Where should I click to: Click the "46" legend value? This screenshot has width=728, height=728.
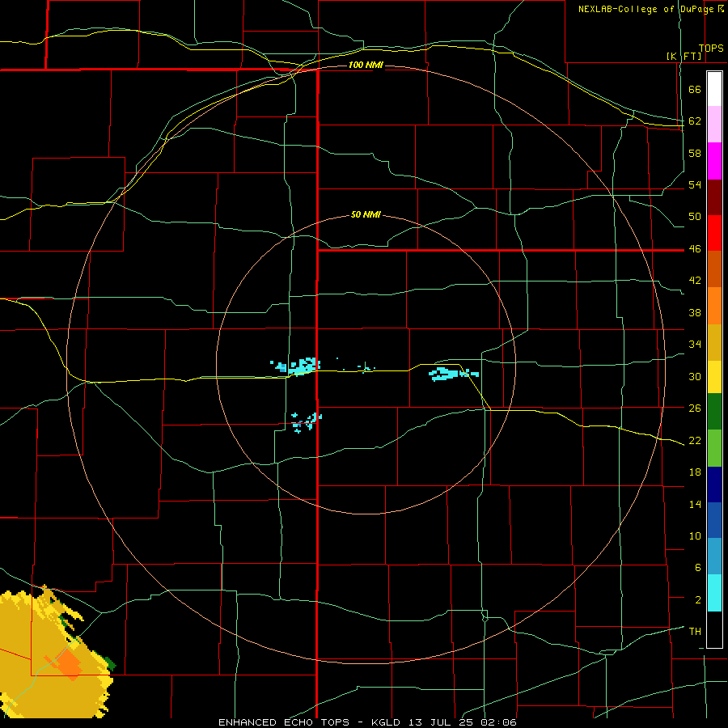(x=695, y=249)
